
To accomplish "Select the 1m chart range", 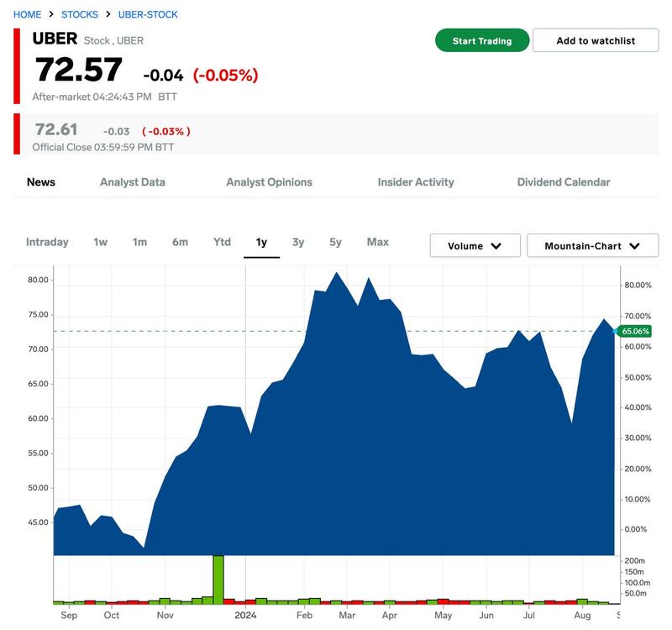I will click(x=139, y=242).
